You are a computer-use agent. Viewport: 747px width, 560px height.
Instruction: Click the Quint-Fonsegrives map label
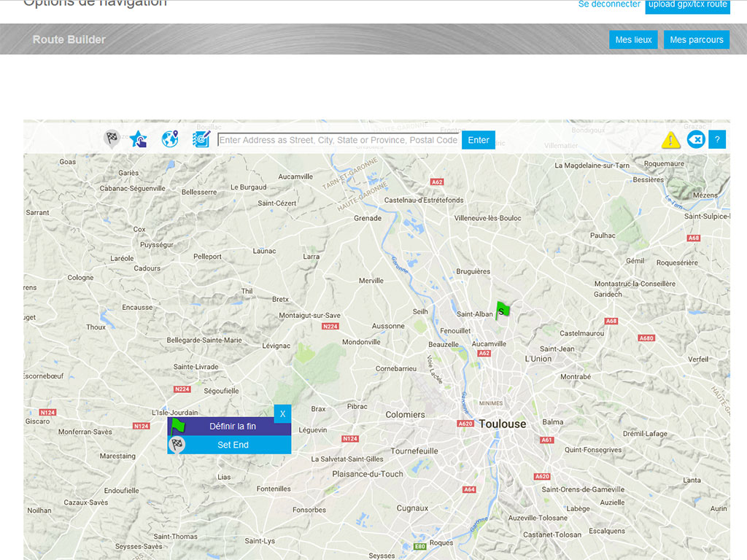[593, 450]
